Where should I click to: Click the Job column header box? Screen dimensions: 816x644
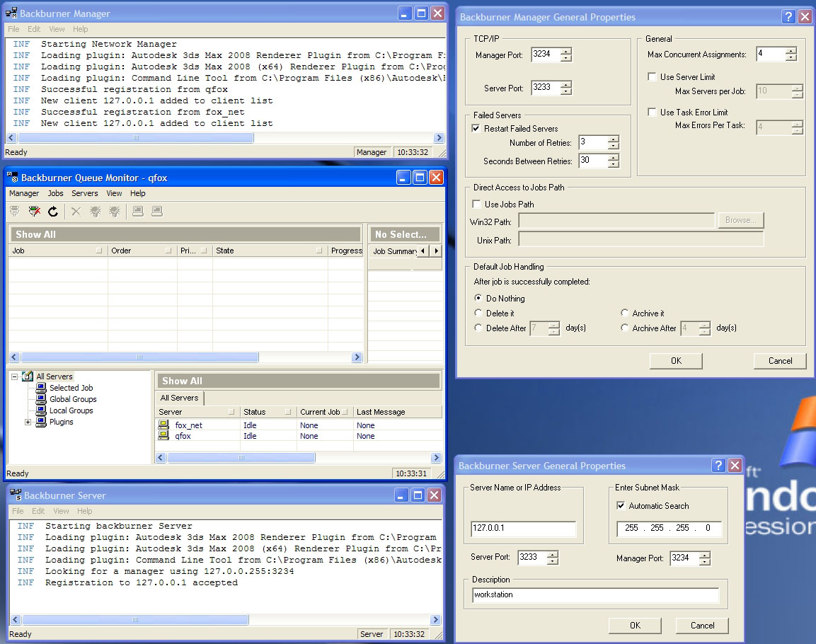(x=99, y=251)
